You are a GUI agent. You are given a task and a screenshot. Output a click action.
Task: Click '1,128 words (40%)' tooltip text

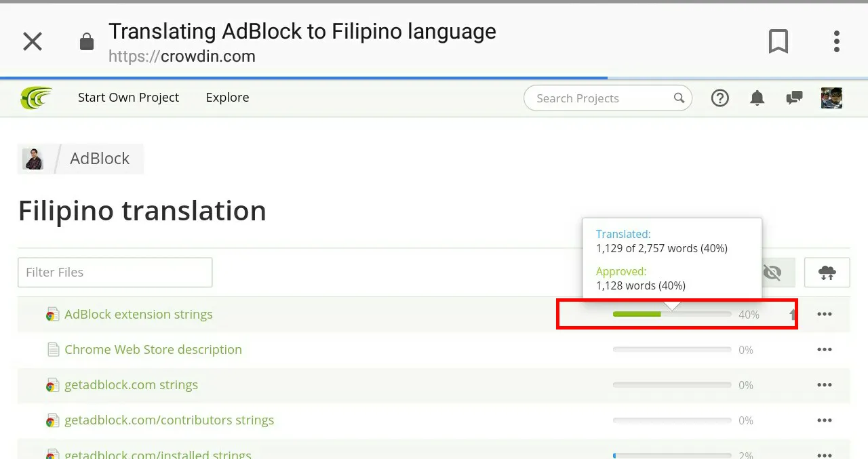point(641,286)
